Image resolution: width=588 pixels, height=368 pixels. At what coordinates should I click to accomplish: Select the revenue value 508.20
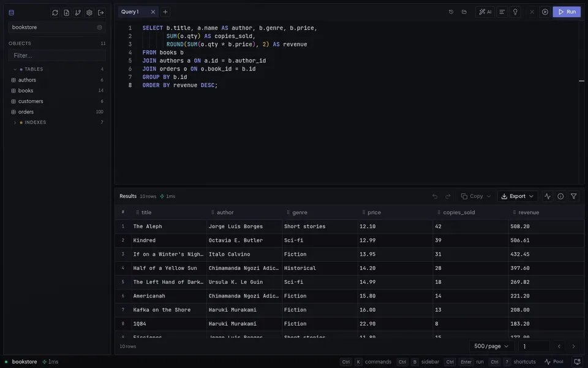click(546, 226)
